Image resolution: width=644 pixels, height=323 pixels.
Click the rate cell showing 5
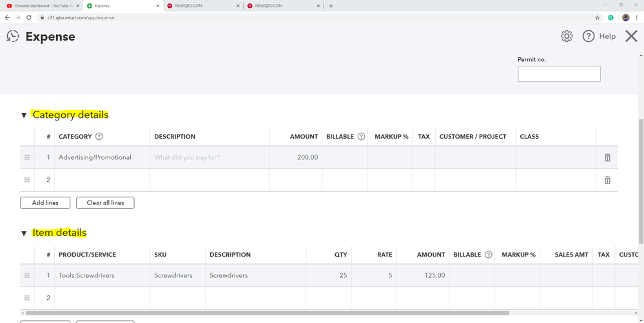click(x=374, y=275)
